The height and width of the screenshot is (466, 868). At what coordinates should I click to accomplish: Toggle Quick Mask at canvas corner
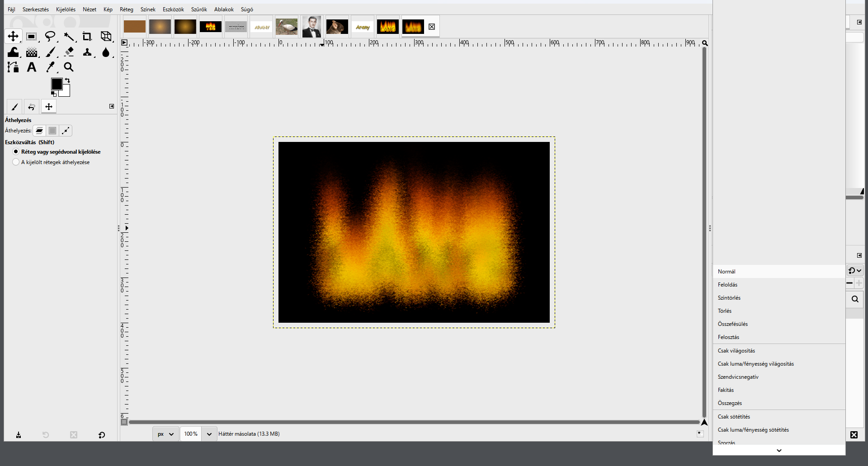tap(124, 422)
